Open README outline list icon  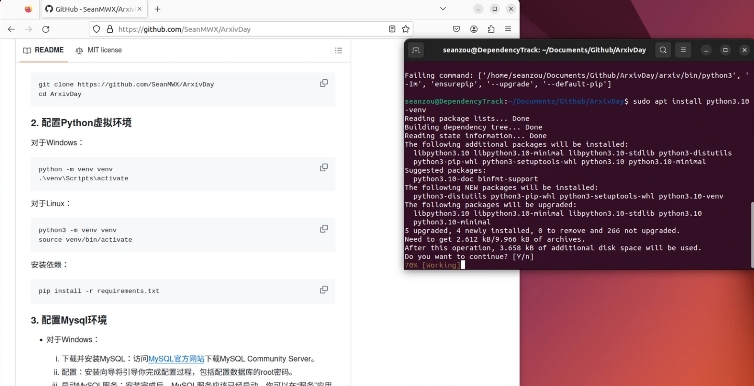339,50
